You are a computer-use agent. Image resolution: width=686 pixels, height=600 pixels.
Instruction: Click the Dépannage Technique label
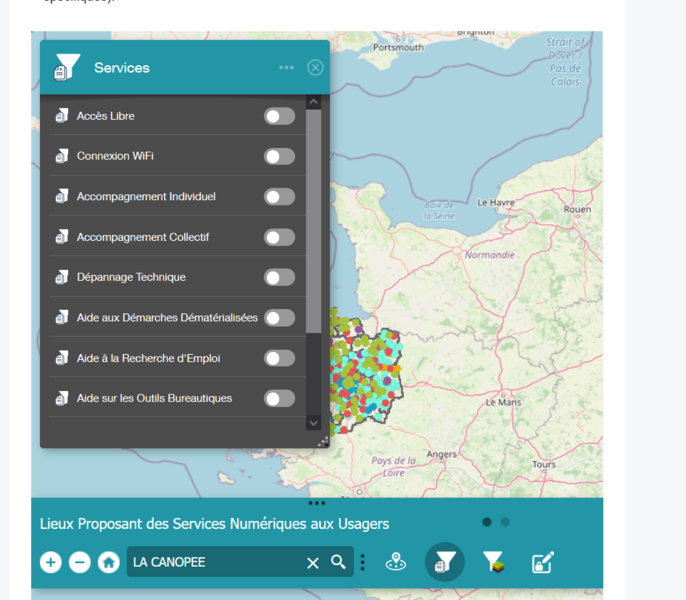[131, 277]
